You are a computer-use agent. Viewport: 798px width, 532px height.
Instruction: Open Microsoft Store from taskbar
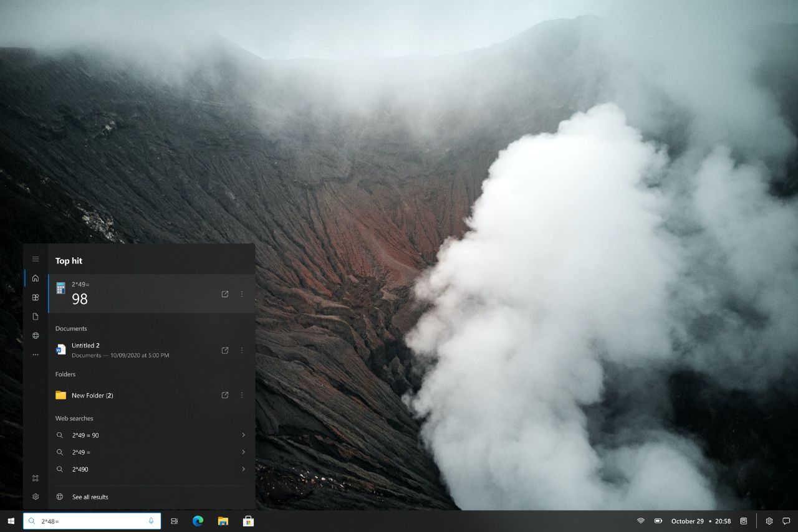248,521
